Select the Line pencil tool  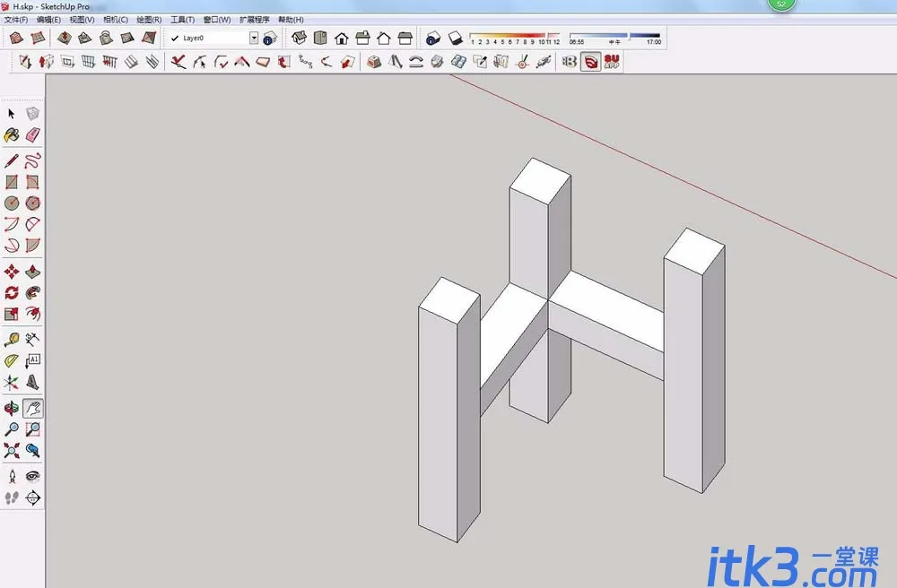[12, 160]
